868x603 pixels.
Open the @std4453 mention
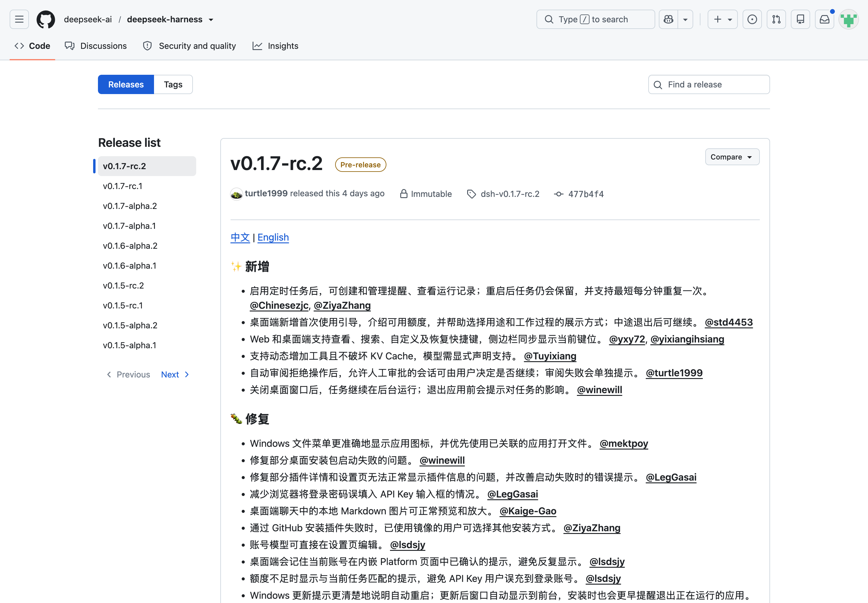(729, 322)
